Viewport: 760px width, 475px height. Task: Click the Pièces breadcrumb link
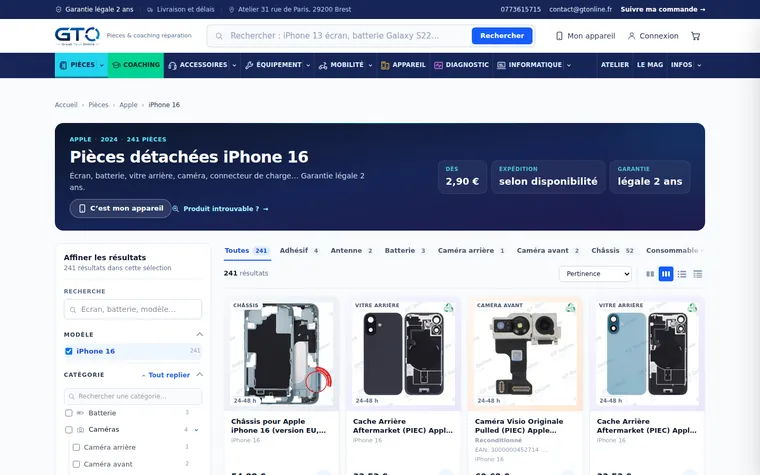[x=98, y=105]
